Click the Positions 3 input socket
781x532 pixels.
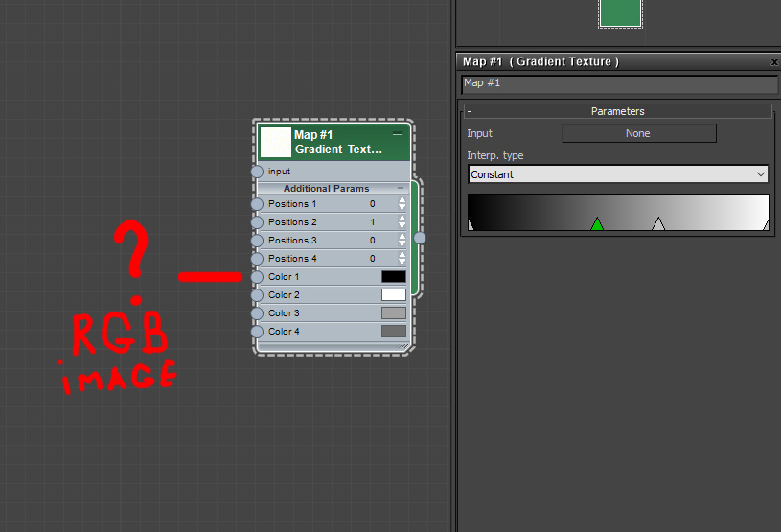coord(257,241)
